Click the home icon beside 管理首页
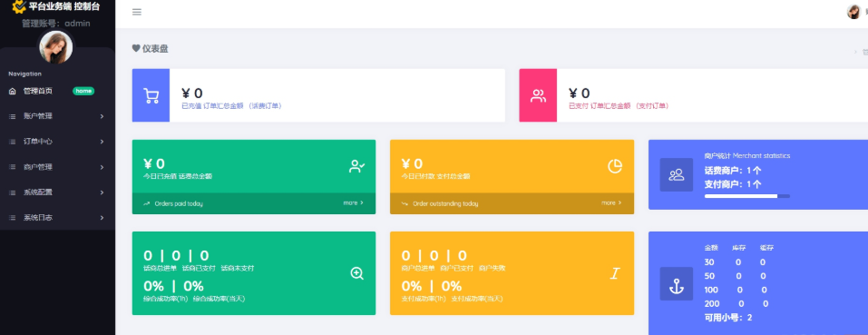Screen dimensions: 868x335 pyautogui.click(x=12, y=91)
